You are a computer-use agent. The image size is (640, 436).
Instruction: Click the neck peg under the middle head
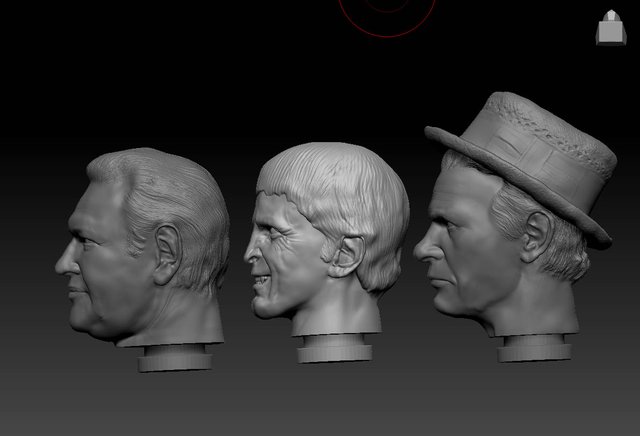(x=335, y=349)
